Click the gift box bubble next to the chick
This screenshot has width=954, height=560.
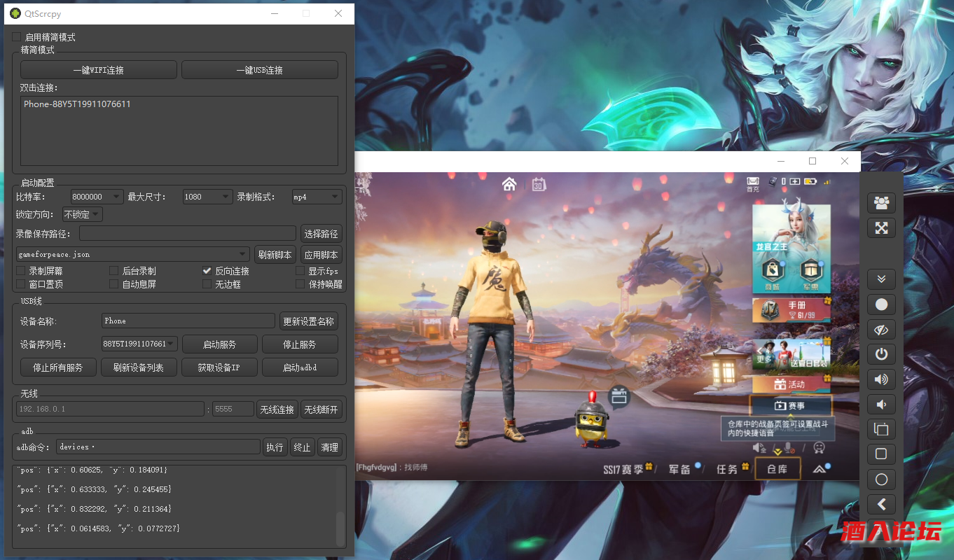pyautogui.click(x=618, y=398)
